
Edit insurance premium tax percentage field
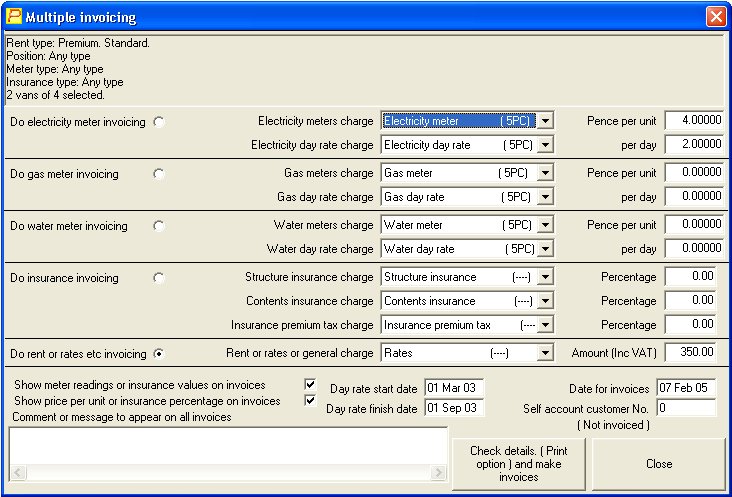[690, 324]
